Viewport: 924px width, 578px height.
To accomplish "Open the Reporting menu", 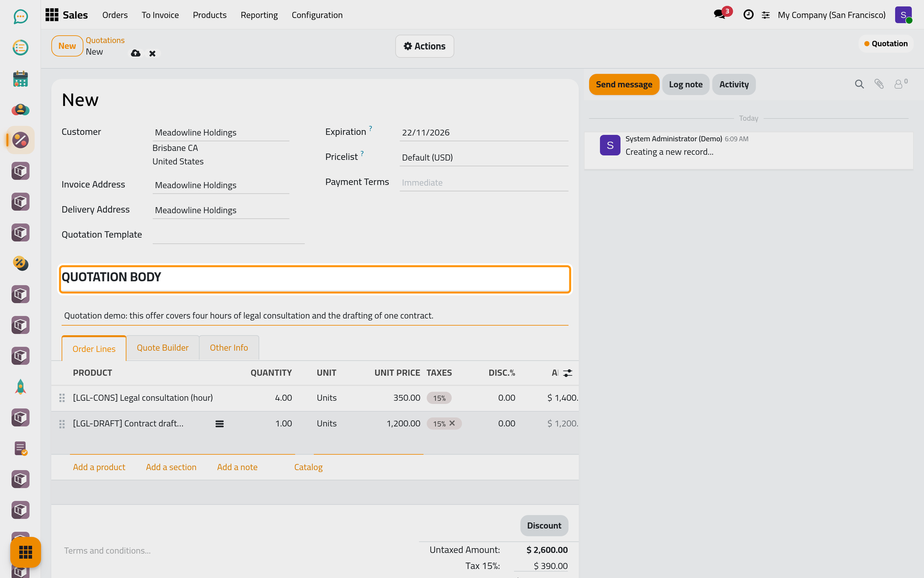I will [259, 15].
